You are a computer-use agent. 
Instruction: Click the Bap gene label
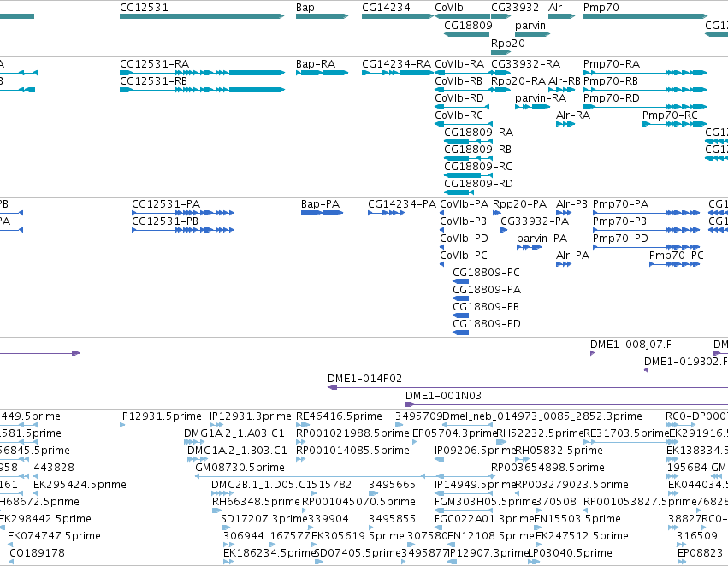pos(305,8)
